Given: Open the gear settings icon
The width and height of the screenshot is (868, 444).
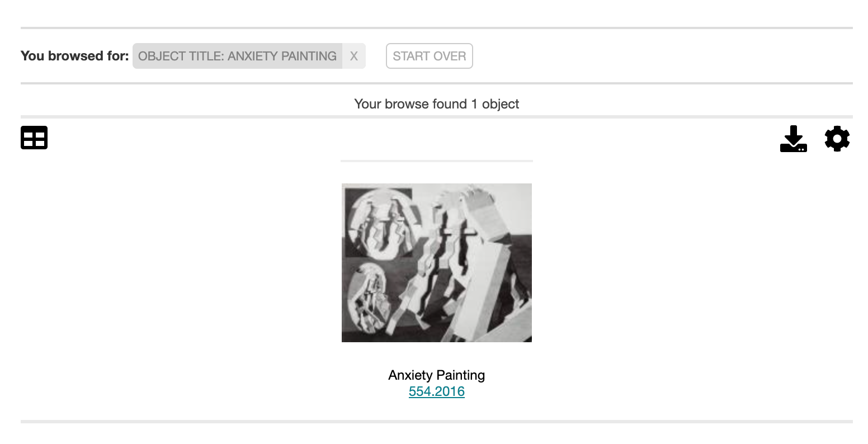Looking at the screenshot, I should pyautogui.click(x=837, y=139).
